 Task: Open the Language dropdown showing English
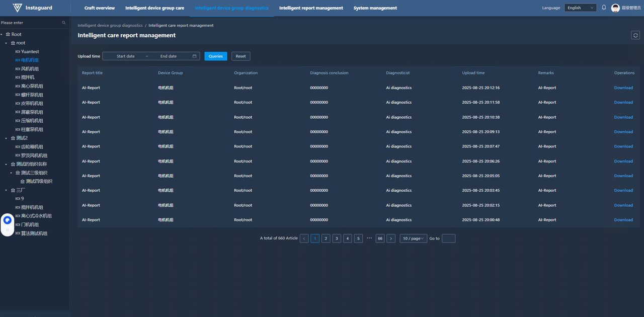click(580, 8)
